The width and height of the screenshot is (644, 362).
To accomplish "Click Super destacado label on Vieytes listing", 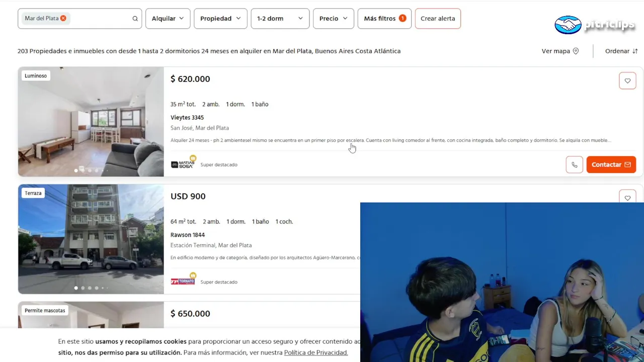I will (x=219, y=164).
